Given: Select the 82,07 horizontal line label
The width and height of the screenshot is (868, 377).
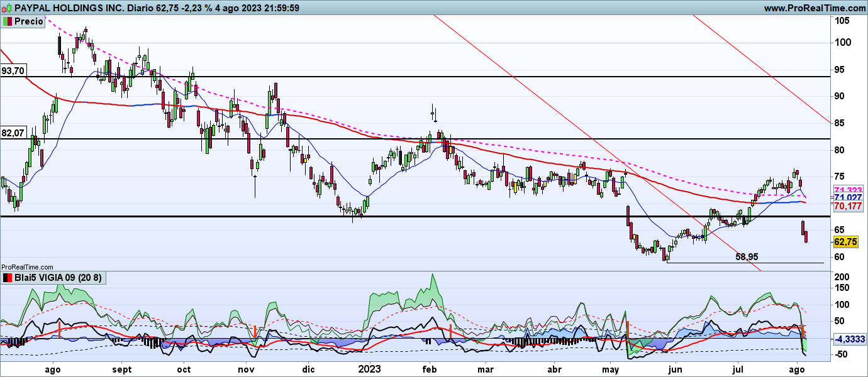Looking at the screenshot, I should pos(13,133).
